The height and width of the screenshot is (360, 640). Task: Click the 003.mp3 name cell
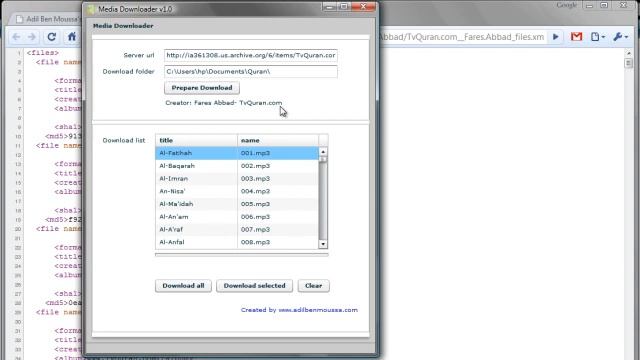(x=278, y=178)
